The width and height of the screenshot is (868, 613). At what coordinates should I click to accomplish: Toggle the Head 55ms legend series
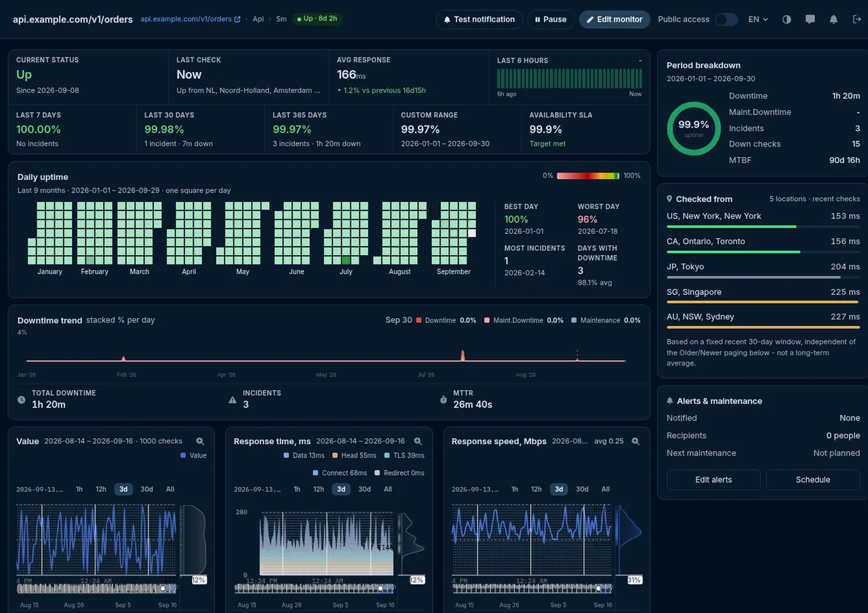(x=354, y=456)
